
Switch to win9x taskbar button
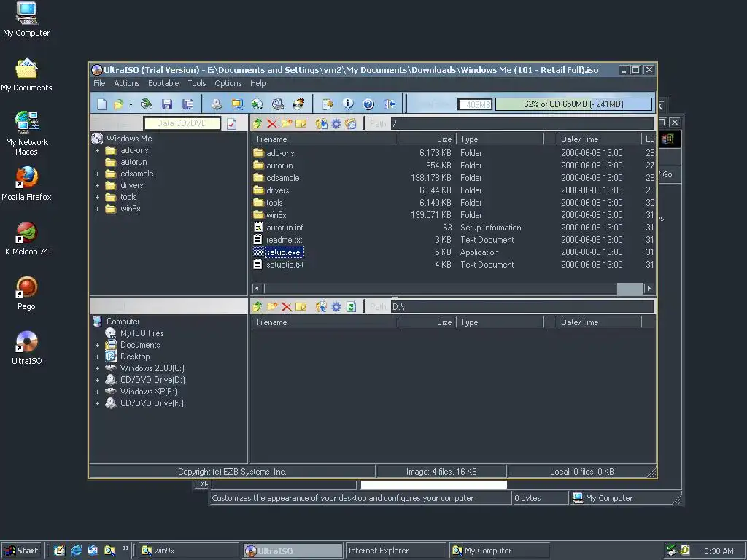pos(189,551)
